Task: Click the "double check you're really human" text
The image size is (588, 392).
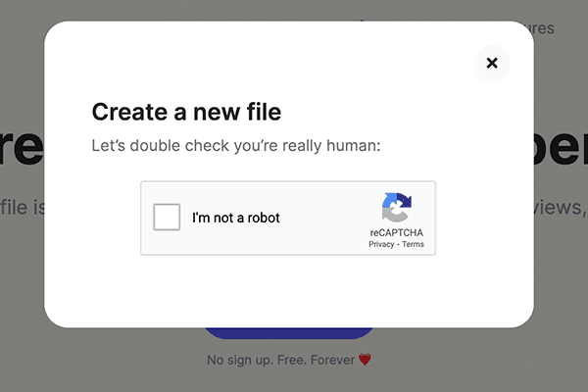Action: (x=236, y=146)
